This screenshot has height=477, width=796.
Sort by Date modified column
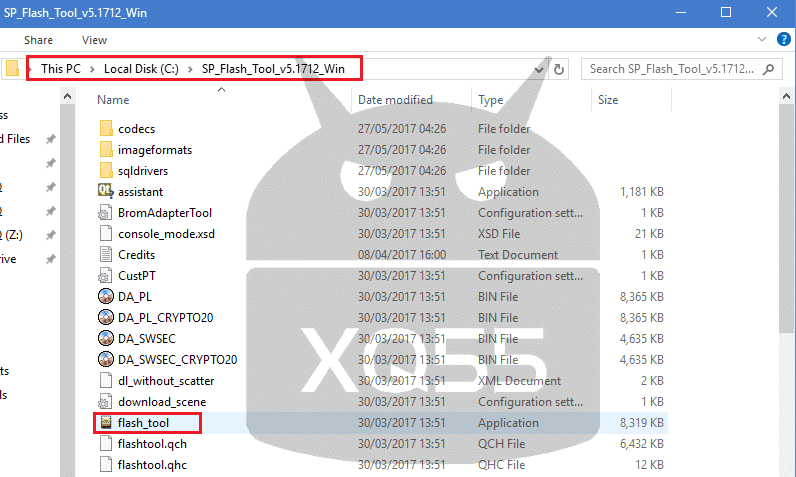coord(395,100)
